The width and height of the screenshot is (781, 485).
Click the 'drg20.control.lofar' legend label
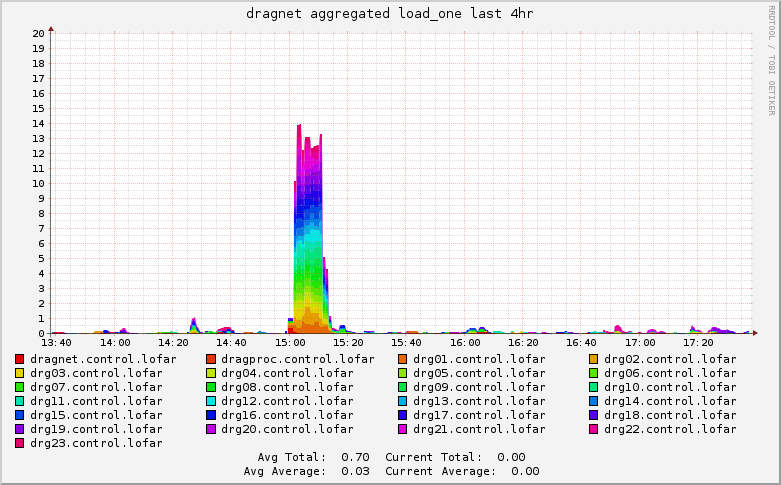click(287, 429)
